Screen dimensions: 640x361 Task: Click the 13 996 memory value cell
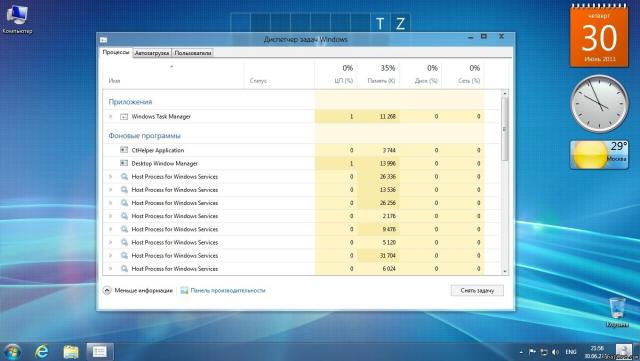[378, 163]
